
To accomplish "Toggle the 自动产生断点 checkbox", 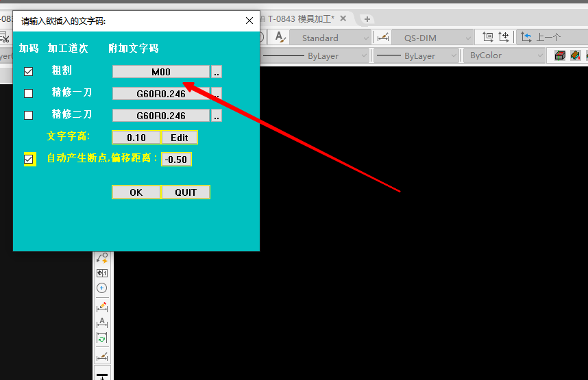I will click(29, 160).
